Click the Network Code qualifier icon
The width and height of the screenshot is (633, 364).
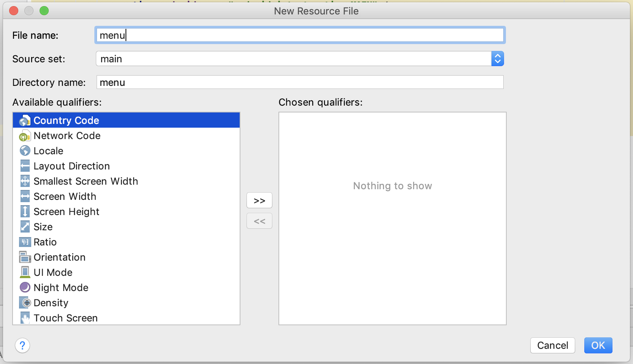click(25, 136)
